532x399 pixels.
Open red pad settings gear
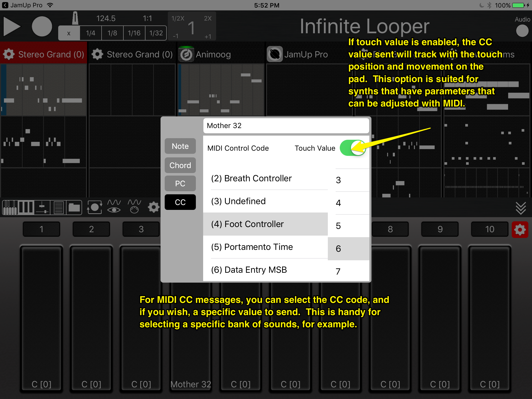point(520,229)
